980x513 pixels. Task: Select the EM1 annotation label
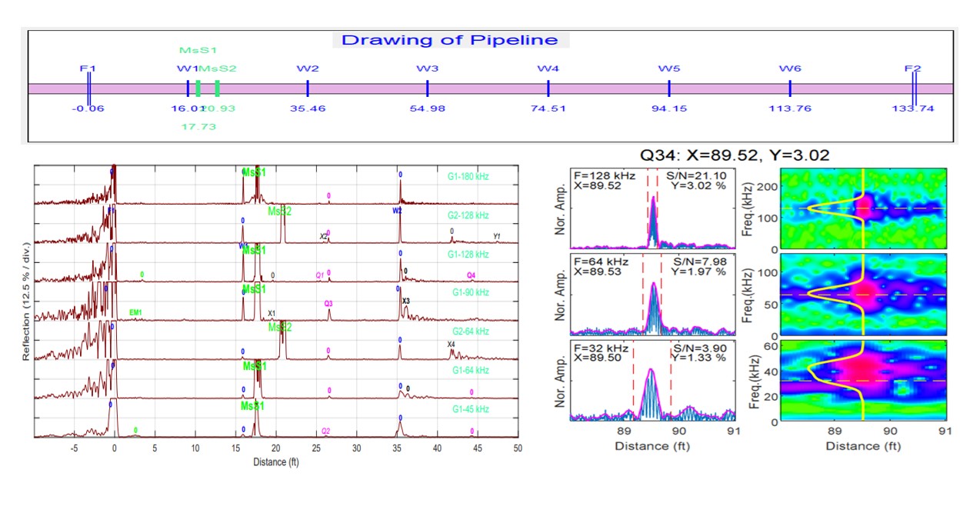[137, 312]
